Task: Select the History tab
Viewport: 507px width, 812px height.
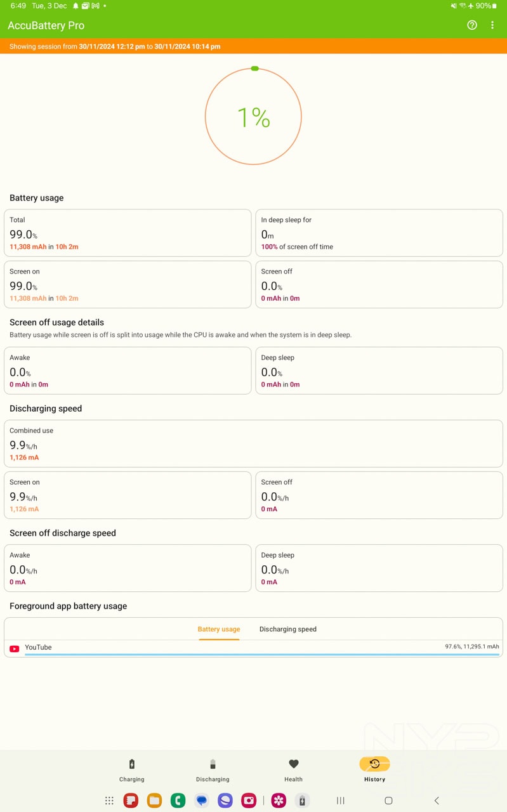Action: (x=374, y=769)
